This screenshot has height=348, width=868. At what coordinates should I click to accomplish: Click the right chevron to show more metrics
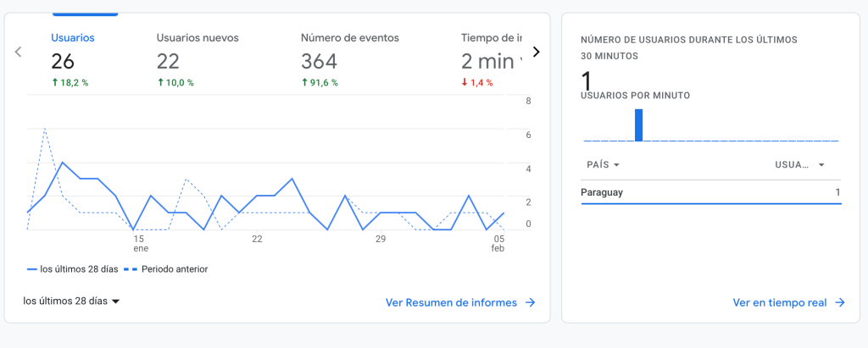point(536,52)
